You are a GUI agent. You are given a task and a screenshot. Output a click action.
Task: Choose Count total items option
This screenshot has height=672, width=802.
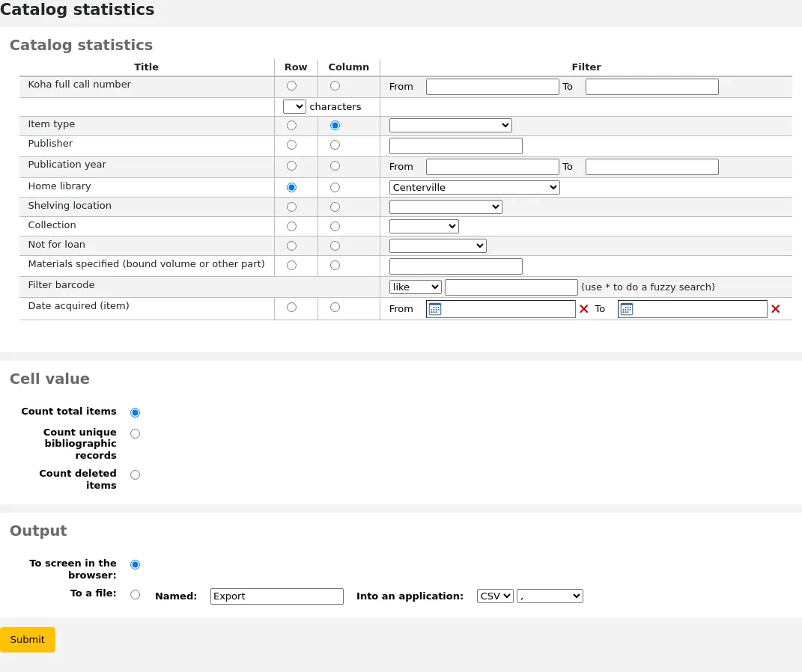click(x=135, y=412)
